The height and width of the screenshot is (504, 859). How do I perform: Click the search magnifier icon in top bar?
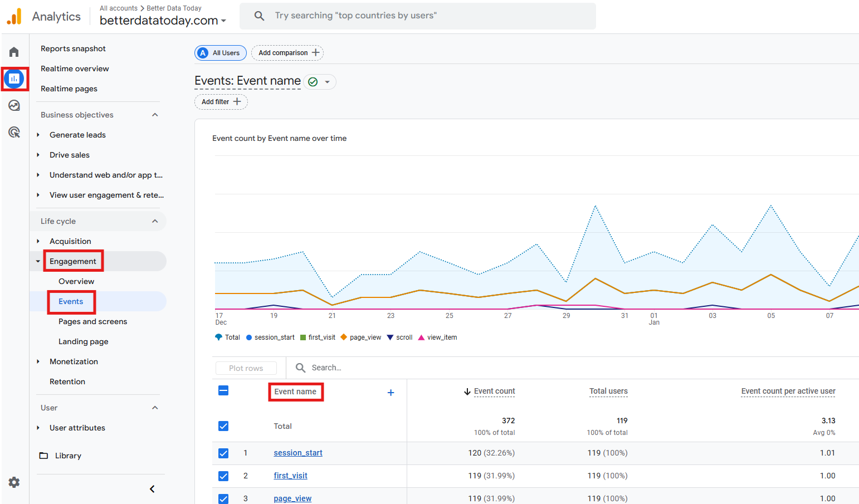point(259,16)
